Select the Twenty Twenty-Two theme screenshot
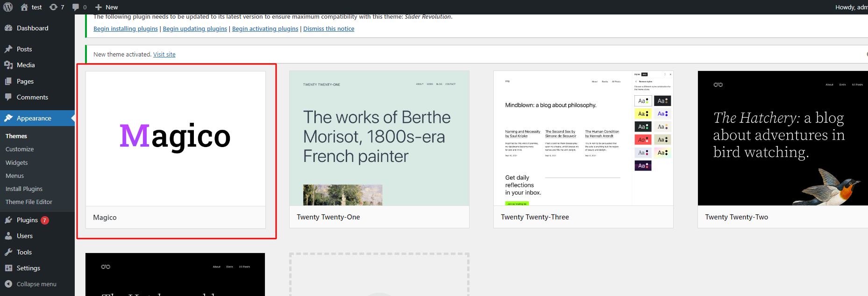868x296 pixels. (x=783, y=138)
